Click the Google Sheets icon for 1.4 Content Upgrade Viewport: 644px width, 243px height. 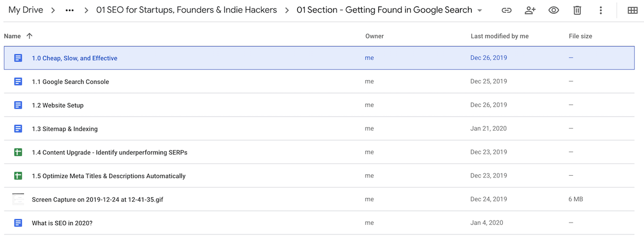[18, 152]
